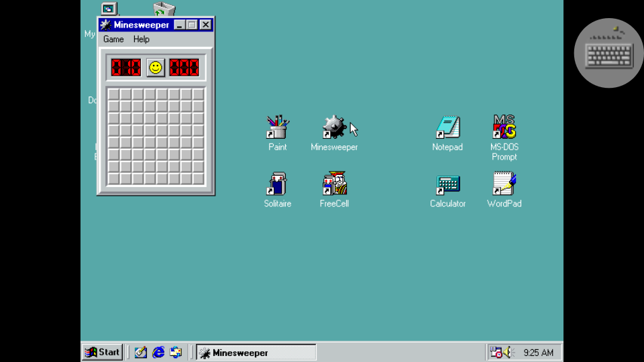This screenshot has width=644, height=362.
Task: Click the Recycle Bin icon
Action: [164, 9]
